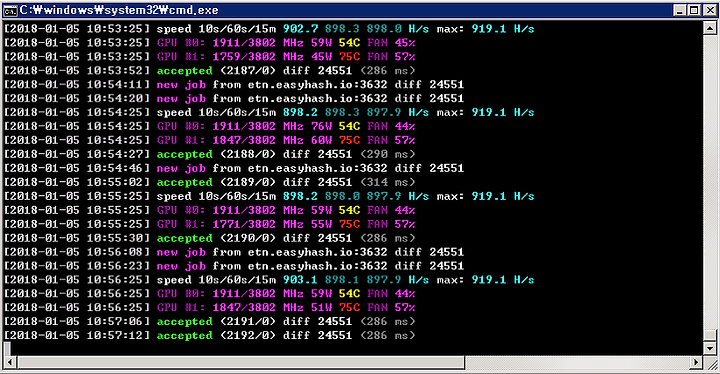
Task: Click GPU #1 power reading 55W
Action: [x=321, y=224]
